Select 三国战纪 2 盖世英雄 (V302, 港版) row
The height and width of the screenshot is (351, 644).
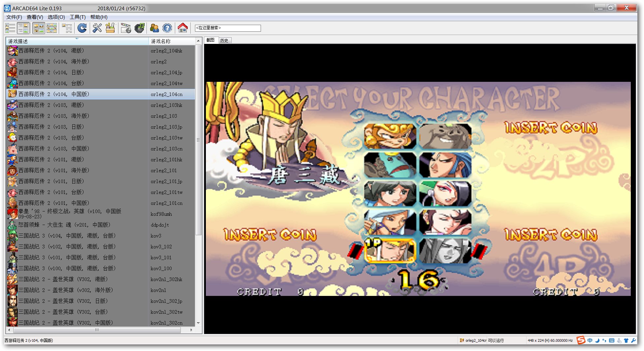101,279
